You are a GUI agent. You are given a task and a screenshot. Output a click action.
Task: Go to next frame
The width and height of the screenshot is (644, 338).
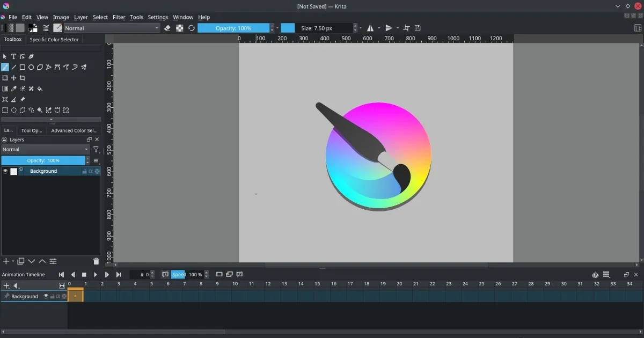click(x=107, y=274)
